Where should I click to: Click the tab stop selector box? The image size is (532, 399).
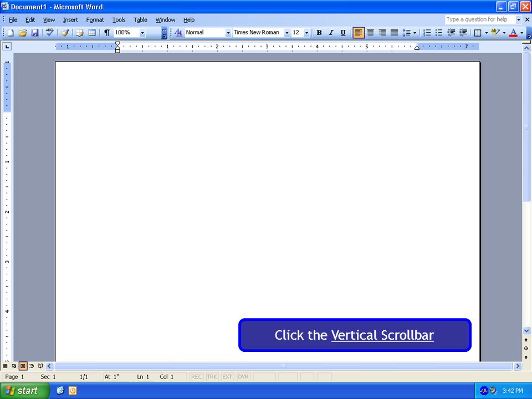(x=7, y=47)
